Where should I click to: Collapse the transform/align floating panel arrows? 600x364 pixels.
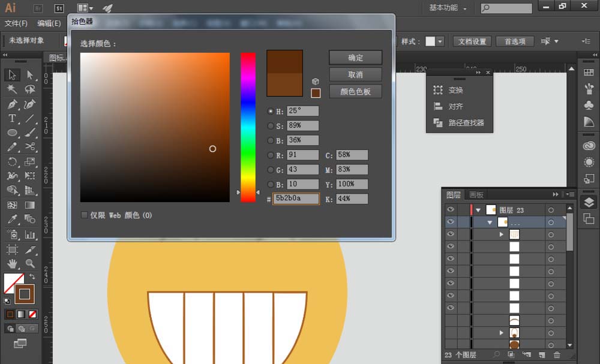(x=478, y=73)
